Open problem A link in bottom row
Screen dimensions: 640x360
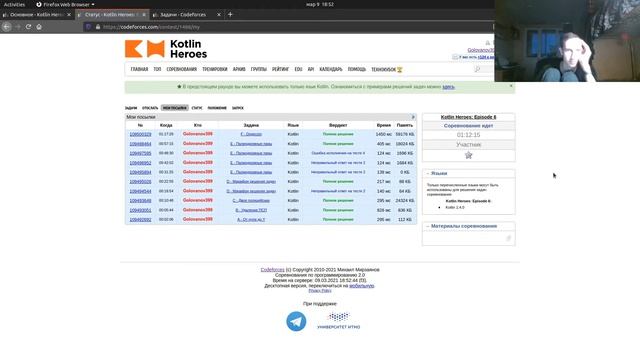pyautogui.click(x=251, y=220)
